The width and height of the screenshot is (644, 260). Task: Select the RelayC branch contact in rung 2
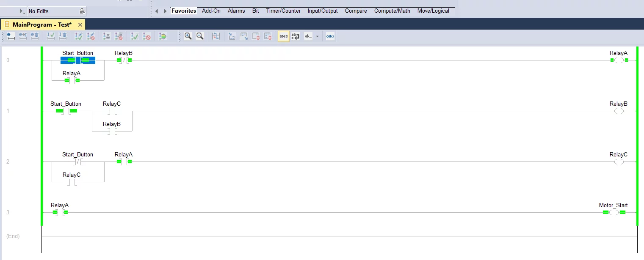(x=72, y=182)
